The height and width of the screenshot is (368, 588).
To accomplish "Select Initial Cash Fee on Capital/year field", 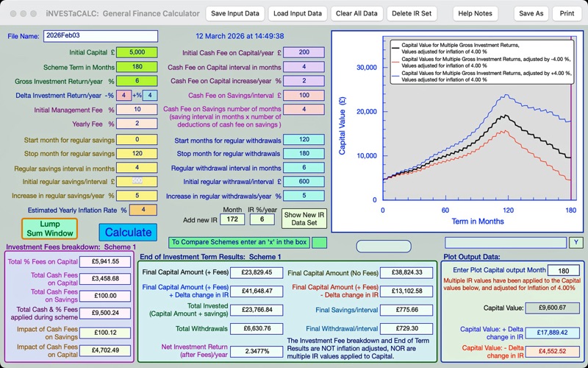I will tap(304, 52).
